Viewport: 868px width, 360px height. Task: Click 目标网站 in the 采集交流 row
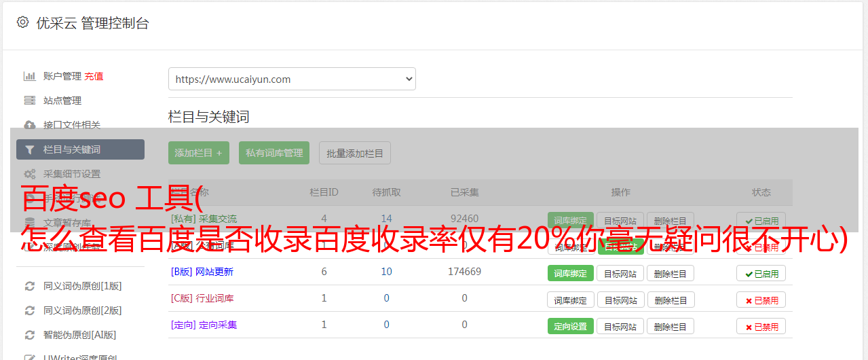620,221
